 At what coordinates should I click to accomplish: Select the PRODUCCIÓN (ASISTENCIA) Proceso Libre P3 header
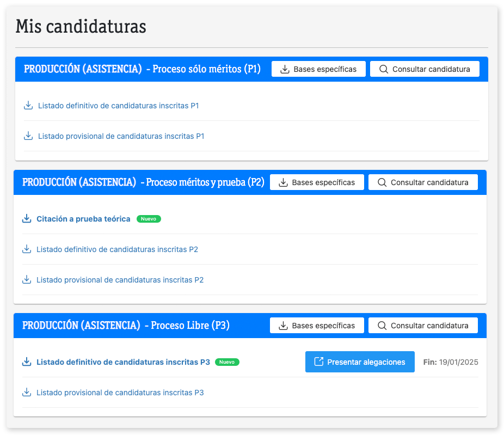point(126,326)
